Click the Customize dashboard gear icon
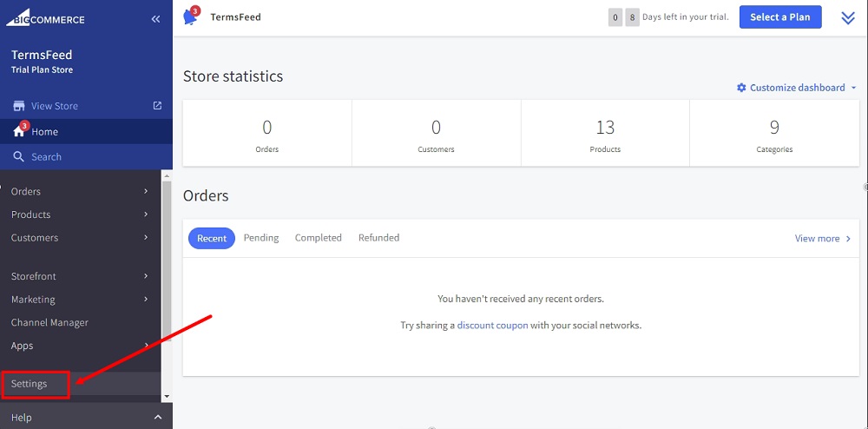Image resolution: width=868 pixels, height=429 pixels. coord(742,88)
